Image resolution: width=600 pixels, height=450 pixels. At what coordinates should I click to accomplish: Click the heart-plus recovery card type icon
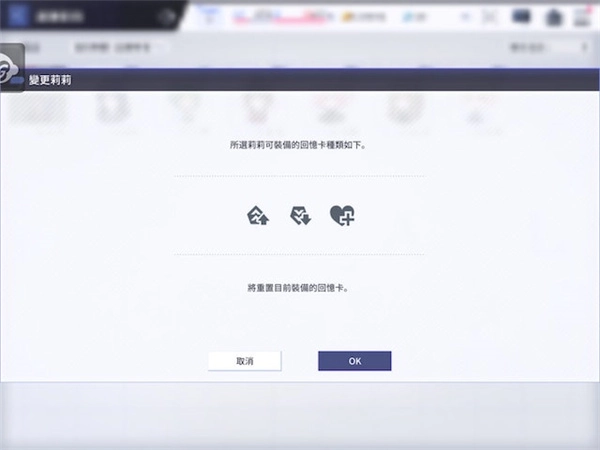pos(343,215)
